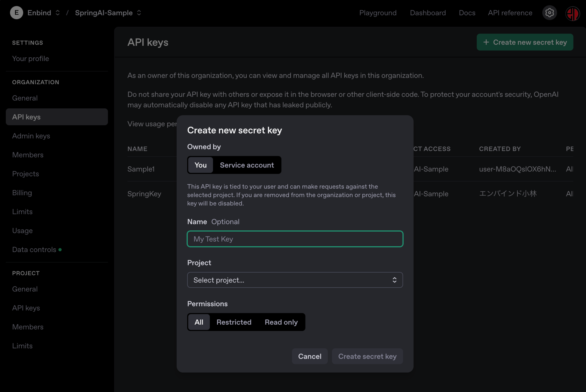586x392 pixels.
Task: Expand the SpringAI-Sample project switcher
Action: pyautogui.click(x=139, y=13)
